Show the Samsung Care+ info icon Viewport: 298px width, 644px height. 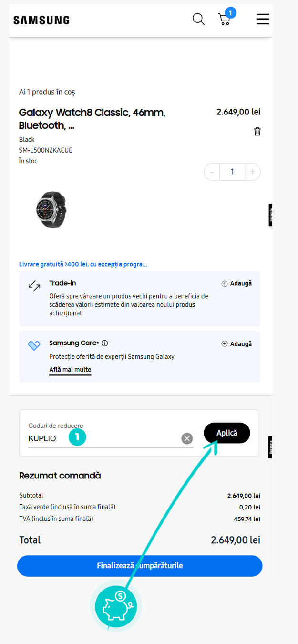coord(105,343)
